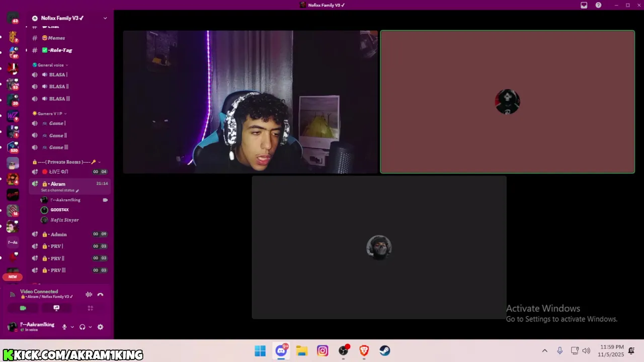Image resolution: width=644 pixels, height=362 pixels.
Task: Open OBS Studio from the taskbar
Action: 344,351
